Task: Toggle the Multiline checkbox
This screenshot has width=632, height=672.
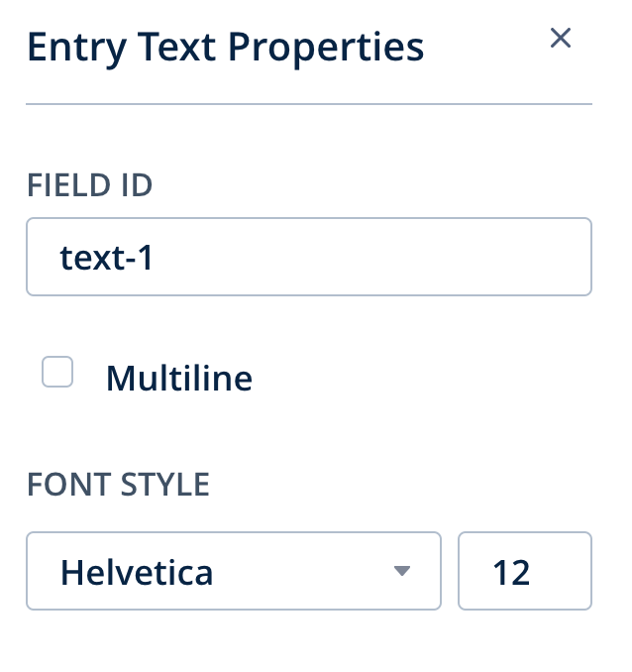Action: (x=57, y=373)
